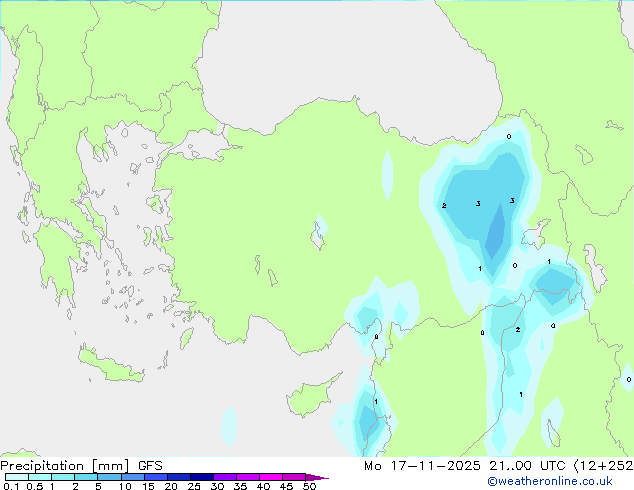Click the '50' legend scale label
634x490 pixels.
pyautogui.click(x=310, y=486)
